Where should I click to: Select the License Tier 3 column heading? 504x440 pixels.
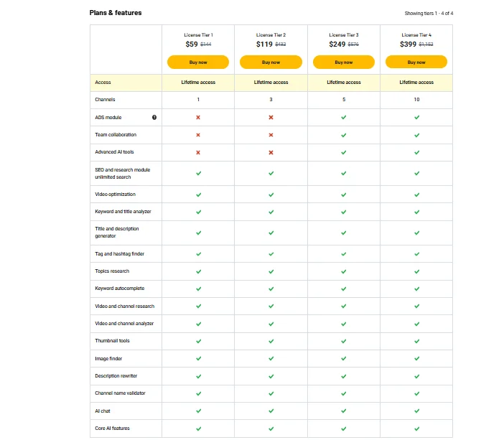(x=344, y=34)
